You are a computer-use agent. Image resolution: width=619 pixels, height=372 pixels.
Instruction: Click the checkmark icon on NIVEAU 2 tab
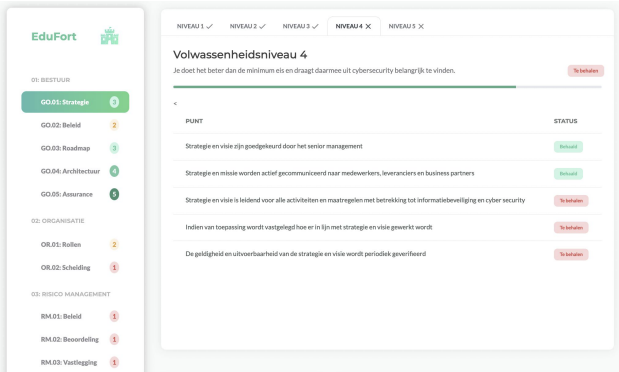pyautogui.click(x=263, y=26)
